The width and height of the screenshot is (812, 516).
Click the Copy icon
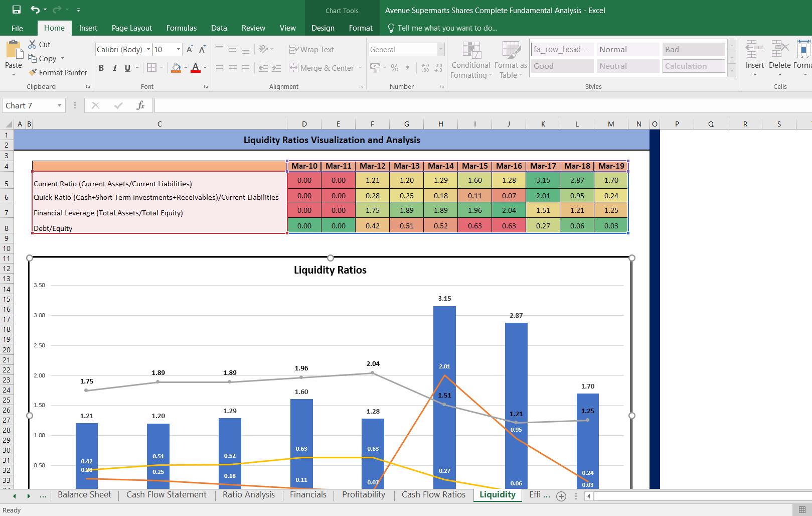click(32, 58)
